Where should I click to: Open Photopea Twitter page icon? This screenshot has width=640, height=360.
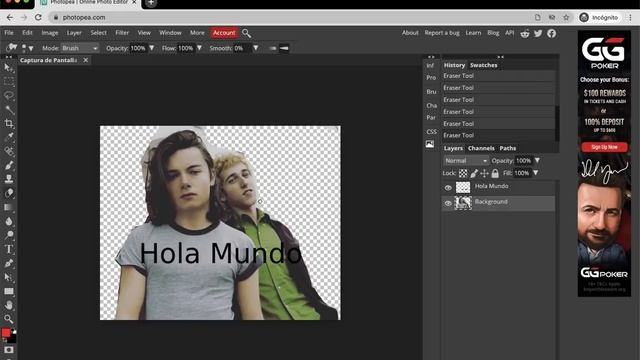click(x=538, y=33)
